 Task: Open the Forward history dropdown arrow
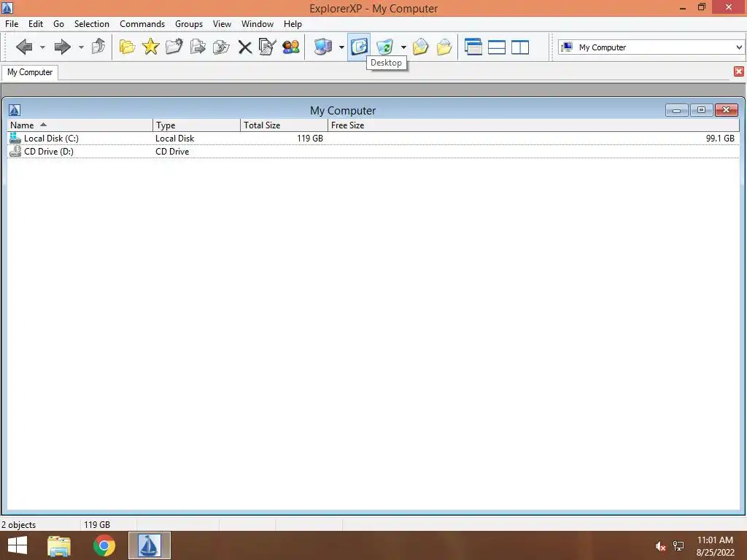[81, 47]
